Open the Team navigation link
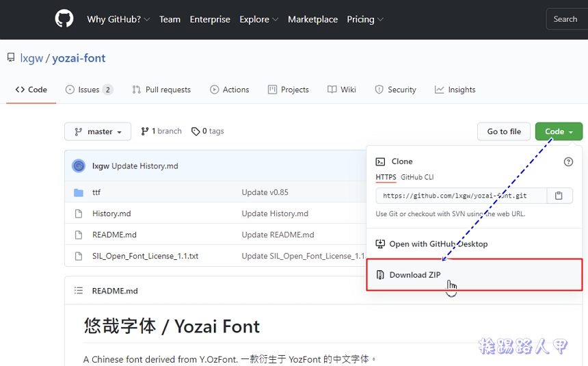588x366 pixels. tap(170, 19)
